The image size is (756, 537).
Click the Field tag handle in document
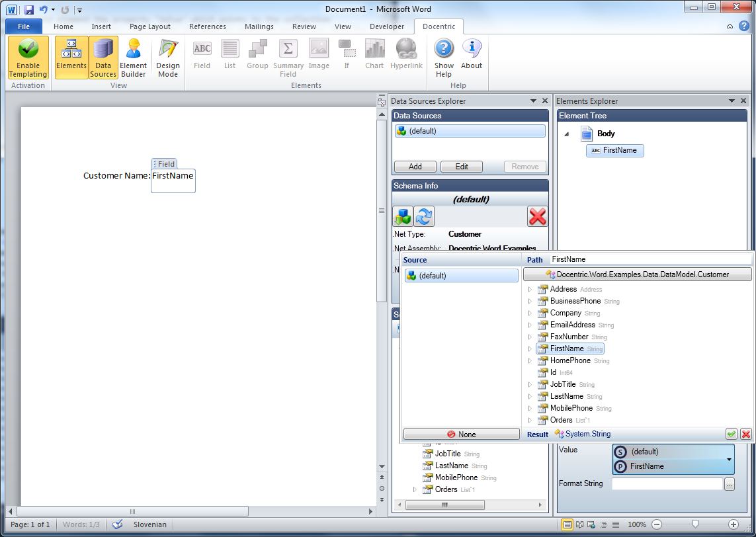click(x=165, y=164)
